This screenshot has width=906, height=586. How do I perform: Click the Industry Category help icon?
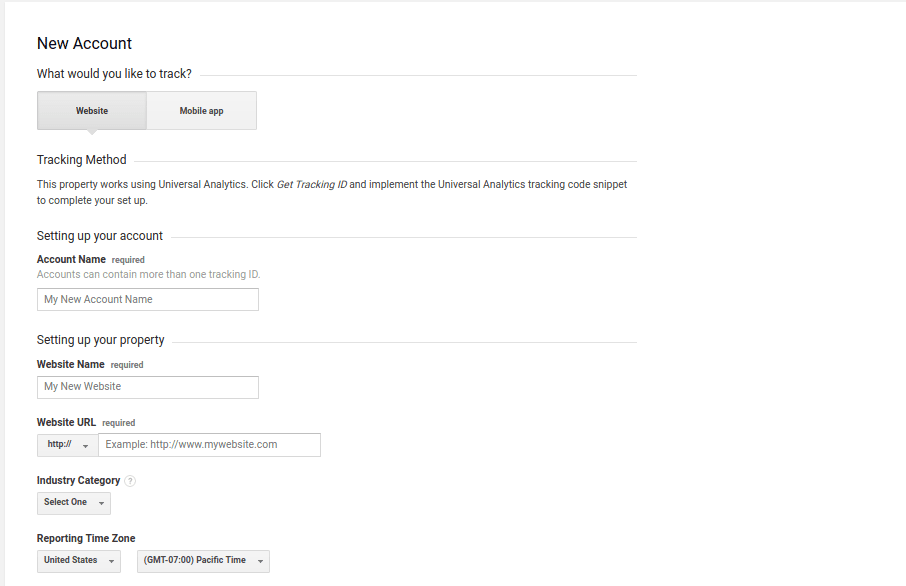[130, 480]
